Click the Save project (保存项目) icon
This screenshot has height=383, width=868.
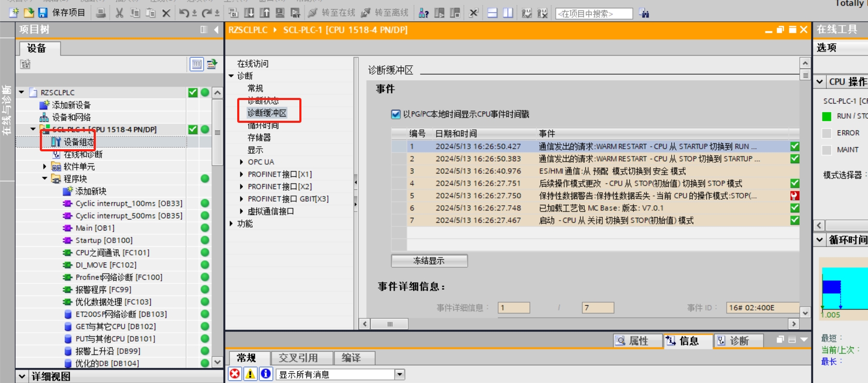tap(43, 12)
